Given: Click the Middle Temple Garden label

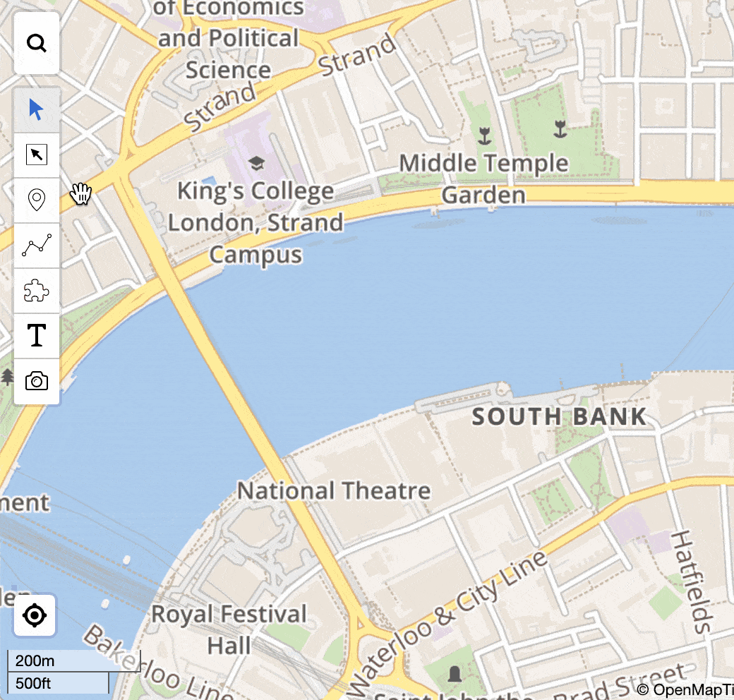Looking at the screenshot, I should pyautogui.click(x=483, y=179).
